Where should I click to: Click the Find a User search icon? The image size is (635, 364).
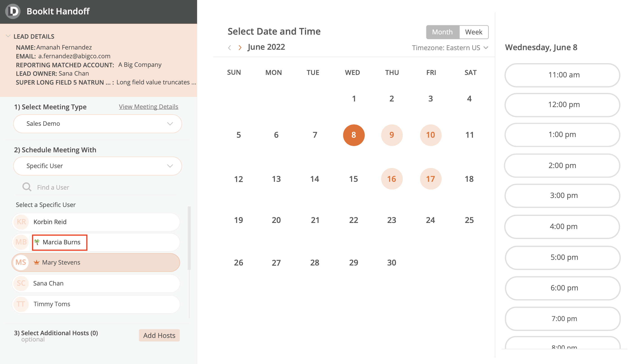[27, 187]
